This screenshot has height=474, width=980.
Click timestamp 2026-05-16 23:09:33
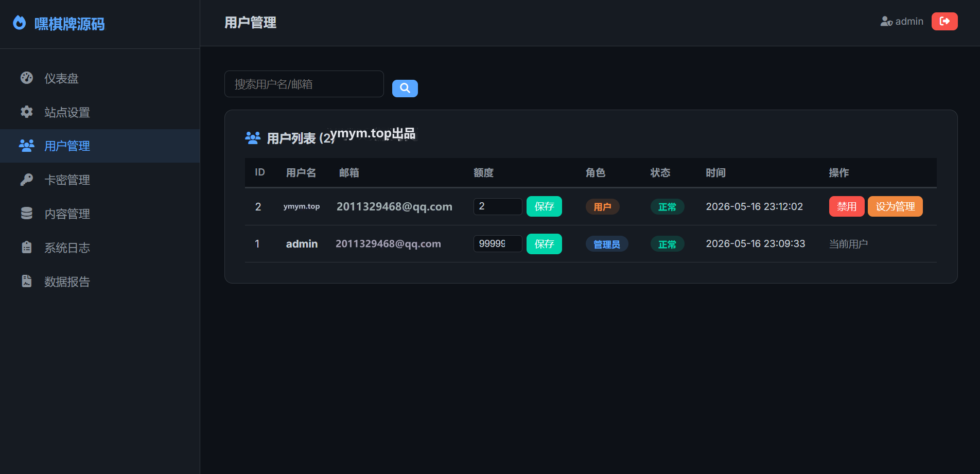(x=755, y=243)
